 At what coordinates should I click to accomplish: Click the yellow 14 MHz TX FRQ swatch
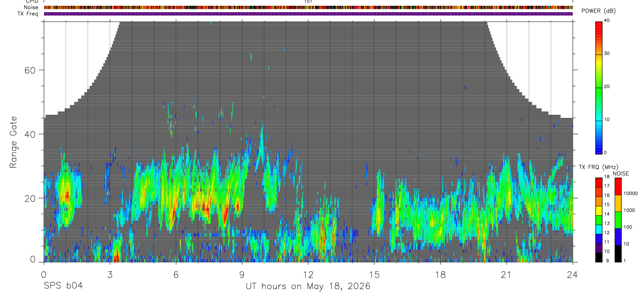[x=599, y=211]
